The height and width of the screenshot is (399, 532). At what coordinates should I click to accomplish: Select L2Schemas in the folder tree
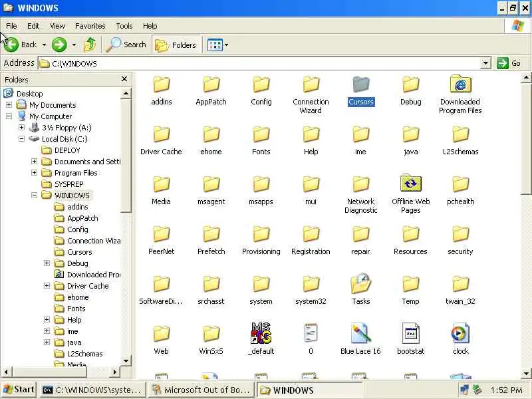(85, 354)
